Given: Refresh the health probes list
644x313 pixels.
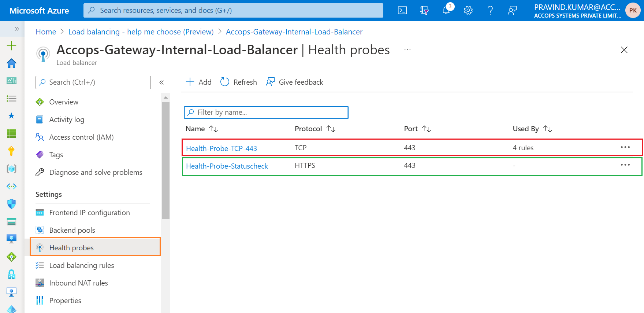Looking at the screenshot, I should (238, 82).
